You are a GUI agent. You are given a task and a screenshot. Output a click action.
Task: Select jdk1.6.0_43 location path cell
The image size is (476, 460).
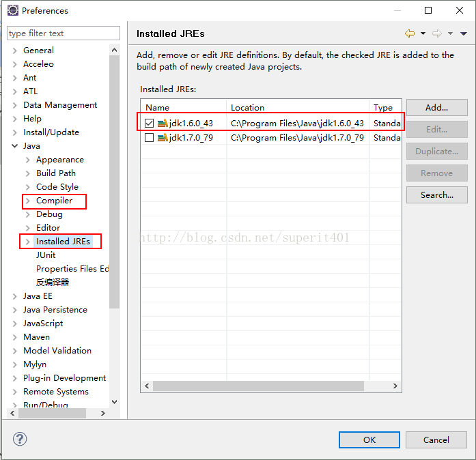(297, 124)
